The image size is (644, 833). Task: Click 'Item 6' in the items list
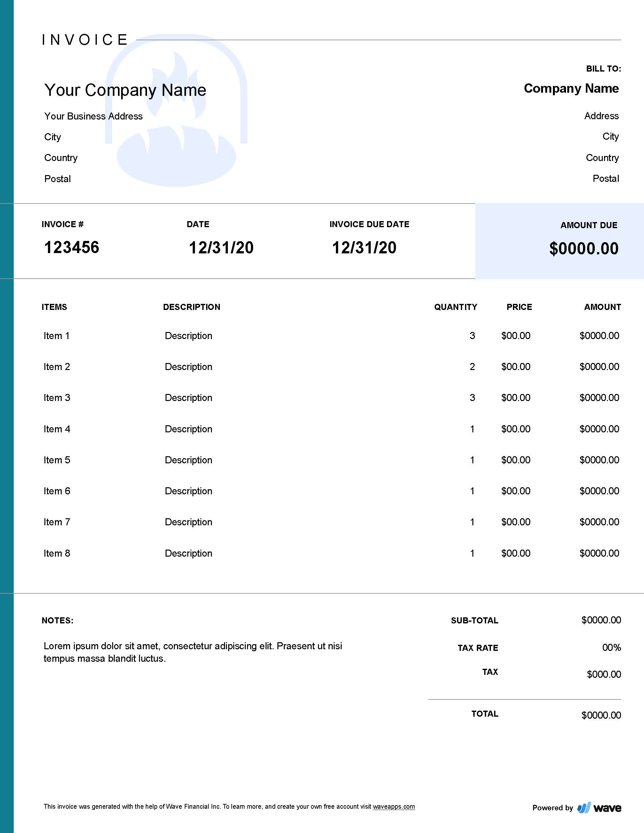57,491
